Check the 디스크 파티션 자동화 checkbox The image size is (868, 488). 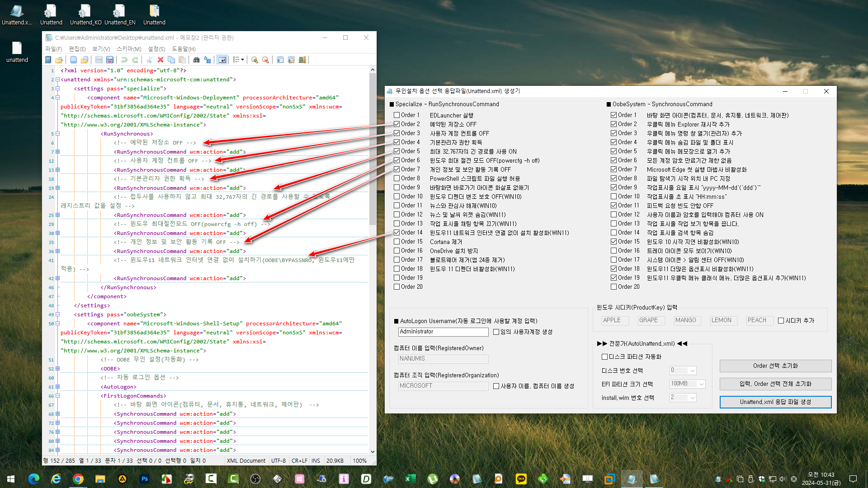pos(604,357)
